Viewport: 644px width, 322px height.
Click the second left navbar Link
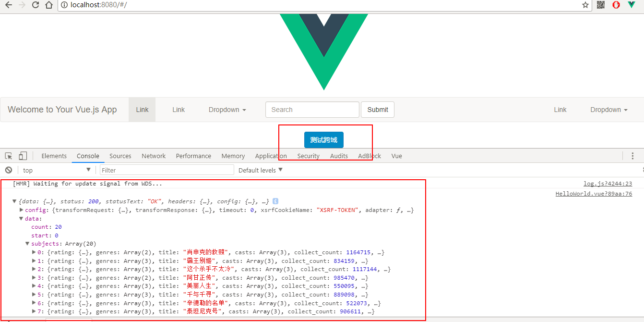click(179, 110)
